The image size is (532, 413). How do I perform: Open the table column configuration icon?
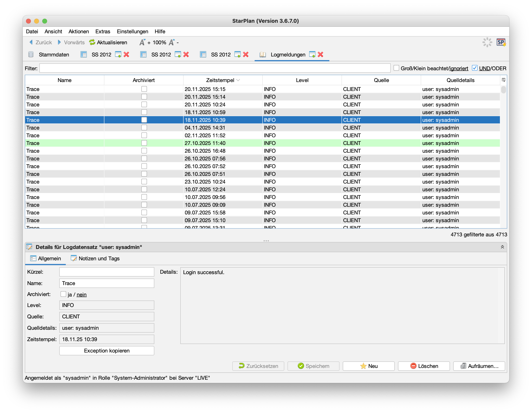[x=504, y=80]
